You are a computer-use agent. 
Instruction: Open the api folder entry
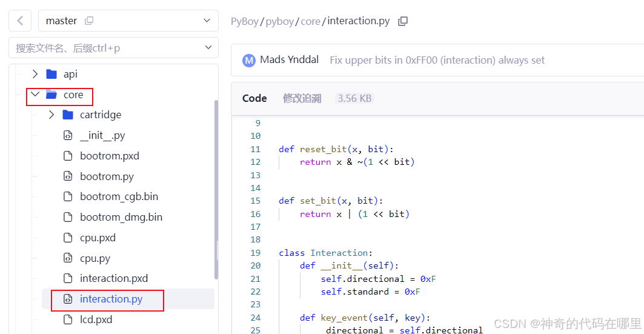point(70,74)
